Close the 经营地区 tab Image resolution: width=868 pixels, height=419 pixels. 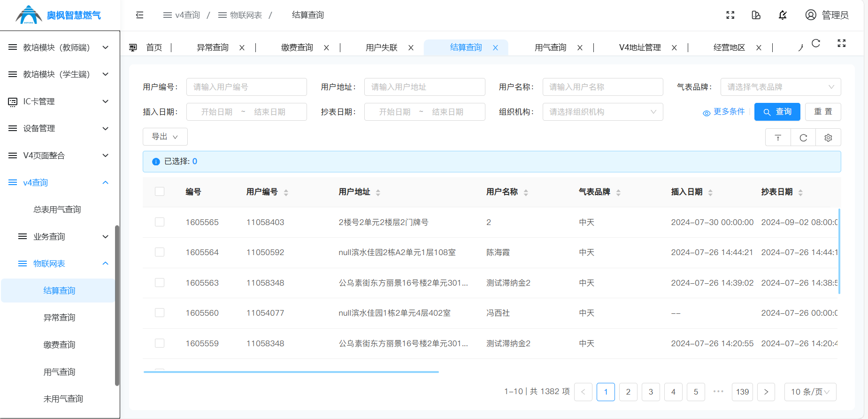[x=759, y=48]
